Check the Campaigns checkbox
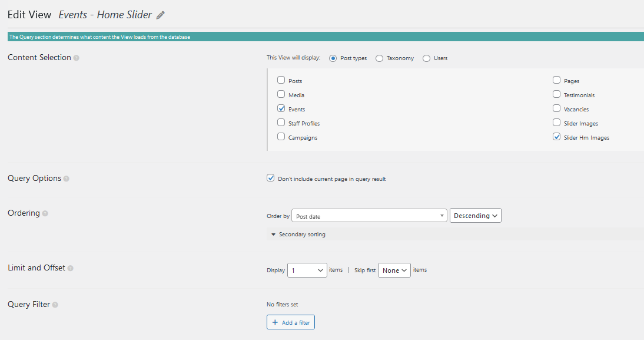The width and height of the screenshot is (644, 340). pyautogui.click(x=281, y=137)
